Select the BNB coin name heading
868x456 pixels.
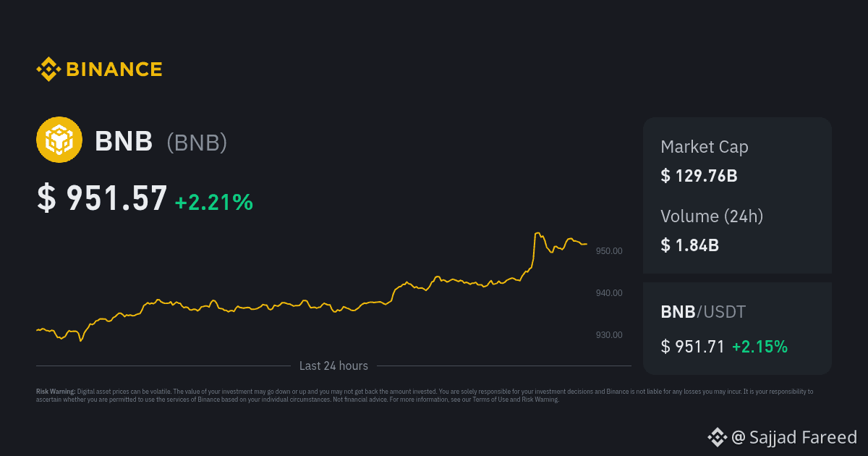tap(124, 142)
